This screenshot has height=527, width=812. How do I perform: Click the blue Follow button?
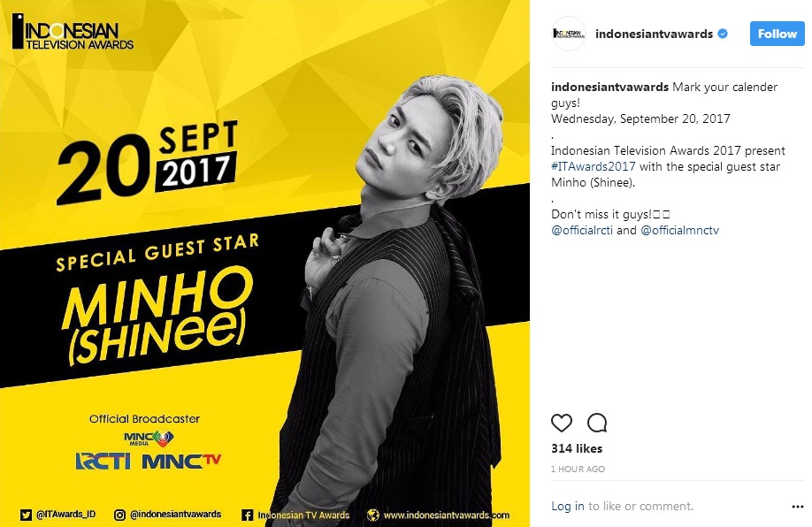coord(778,34)
